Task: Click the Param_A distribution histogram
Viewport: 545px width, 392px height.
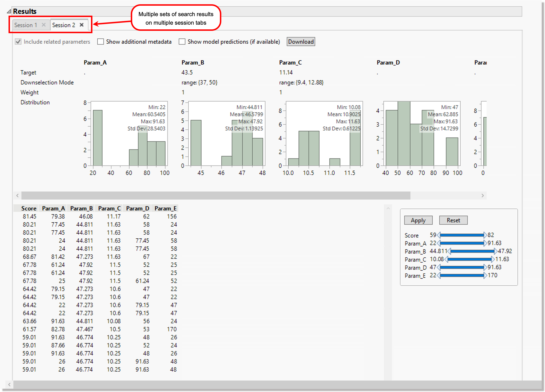Action: pos(129,134)
